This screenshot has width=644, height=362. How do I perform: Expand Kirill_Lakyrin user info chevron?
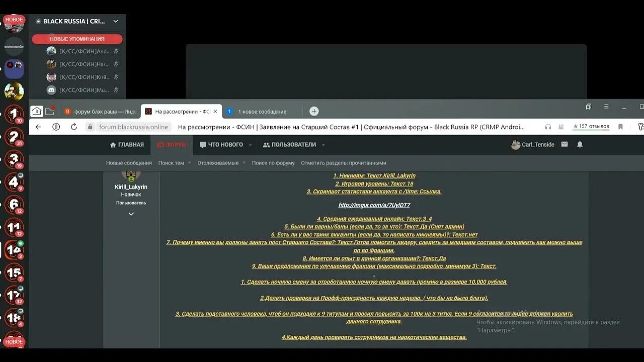click(x=131, y=214)
